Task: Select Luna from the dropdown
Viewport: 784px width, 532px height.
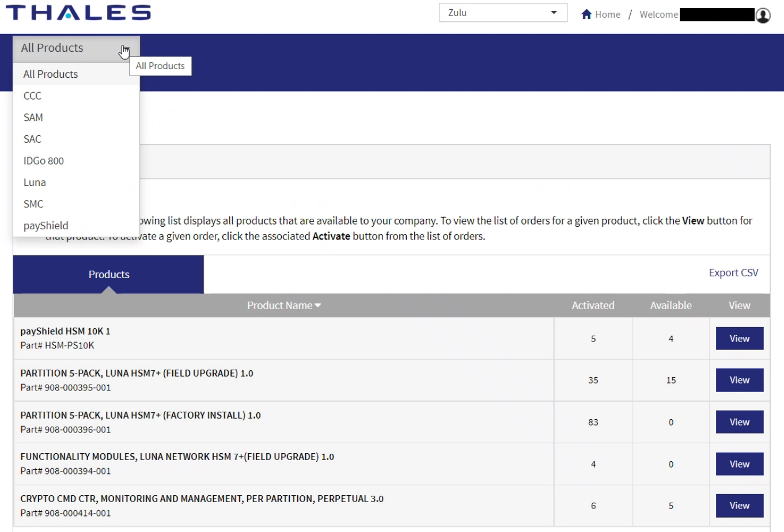Action: [x=76, y=183]
